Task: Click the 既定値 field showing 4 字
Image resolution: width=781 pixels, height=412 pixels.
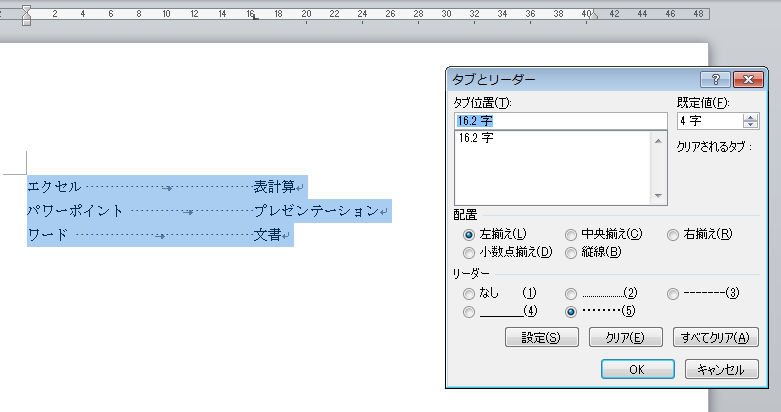Action: pyautogui.click(x=710, y=121)
